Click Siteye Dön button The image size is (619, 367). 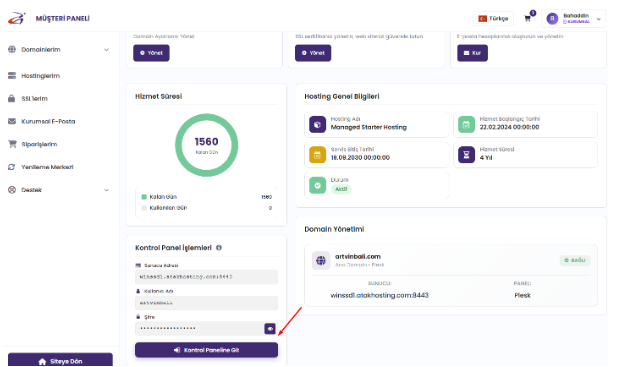[60, 360]
